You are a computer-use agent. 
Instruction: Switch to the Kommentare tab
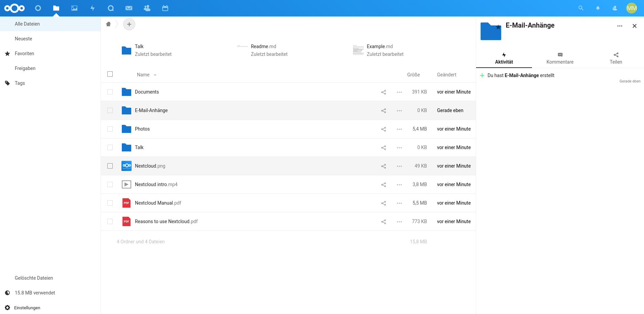click(560, 59)
